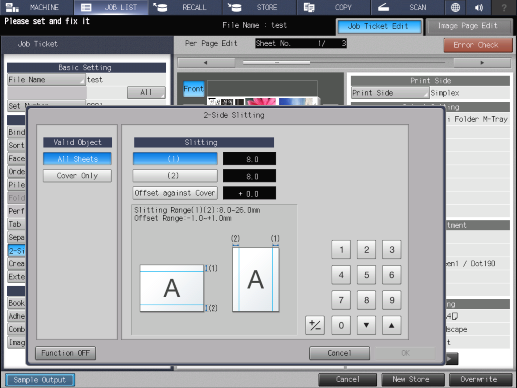Viewport: 517px width, 388px height.
Task: Cancel the 2-Side Slitting dialog
Action: click(339, 353)
